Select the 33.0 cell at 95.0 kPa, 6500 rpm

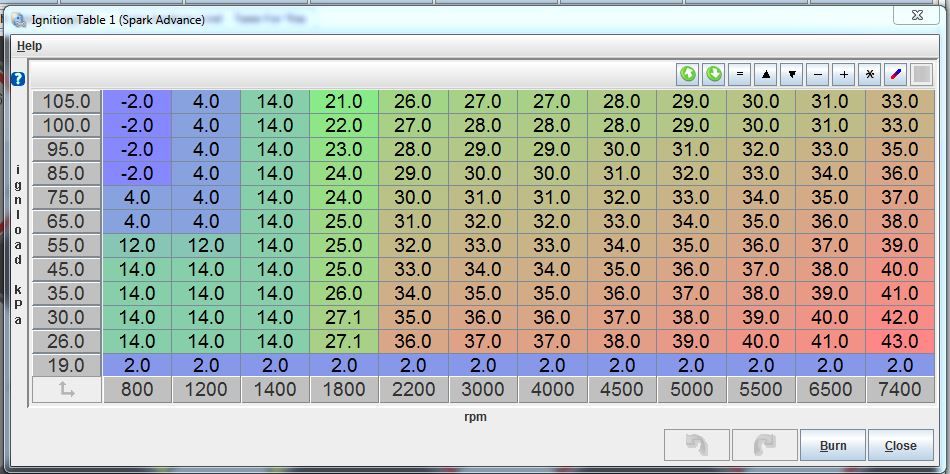pos(830,149)
